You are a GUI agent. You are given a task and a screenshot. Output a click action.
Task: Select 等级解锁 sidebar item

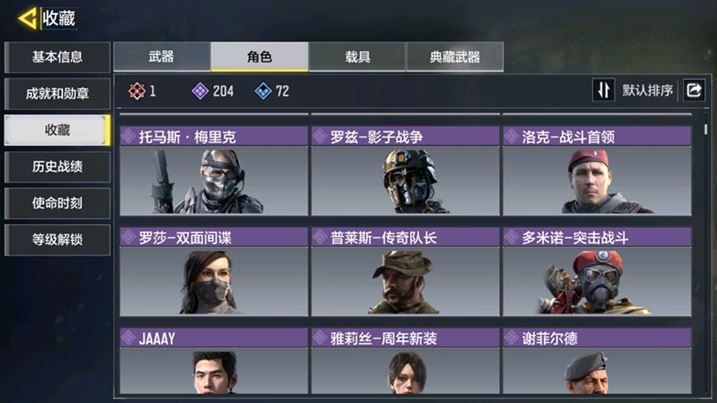(x=57, y=239)
